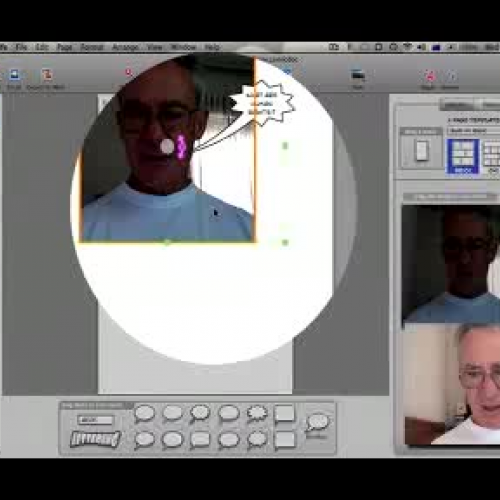The image size is (500, 500).
Task: Open the Page menu
Action: [65, 47]
